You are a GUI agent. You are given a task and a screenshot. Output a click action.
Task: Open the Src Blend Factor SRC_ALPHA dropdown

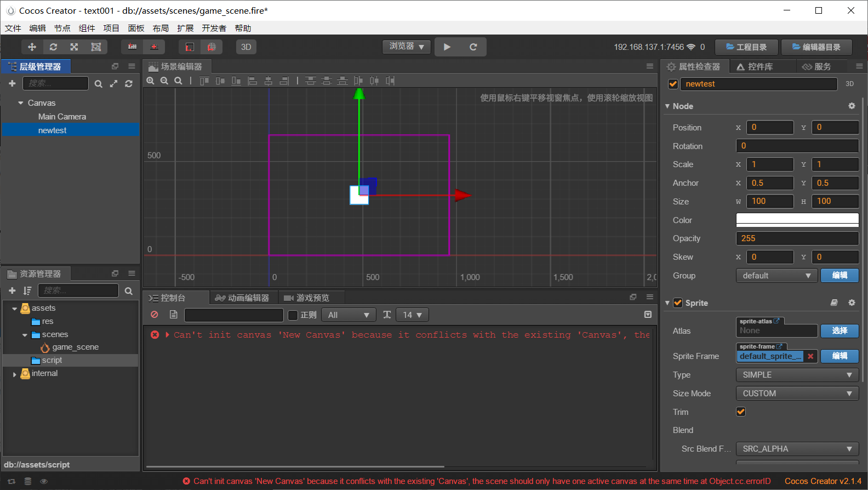click(797, 449)
